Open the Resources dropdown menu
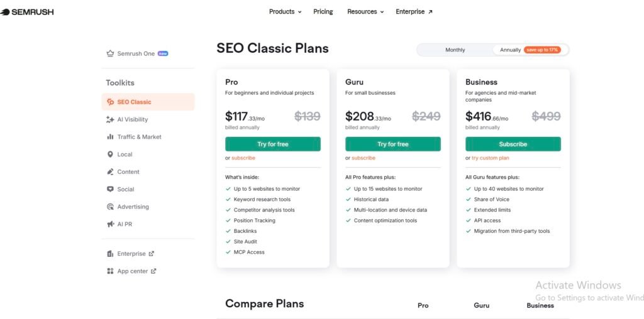The height and width of the screenshot is (319, 644). pyautogui.click(x=365, y=12)
